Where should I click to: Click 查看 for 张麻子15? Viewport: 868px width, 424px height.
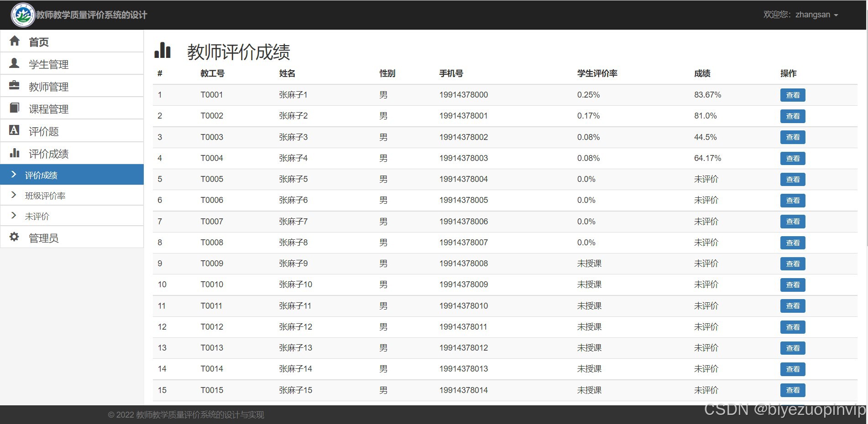click(x=793, y=390)
